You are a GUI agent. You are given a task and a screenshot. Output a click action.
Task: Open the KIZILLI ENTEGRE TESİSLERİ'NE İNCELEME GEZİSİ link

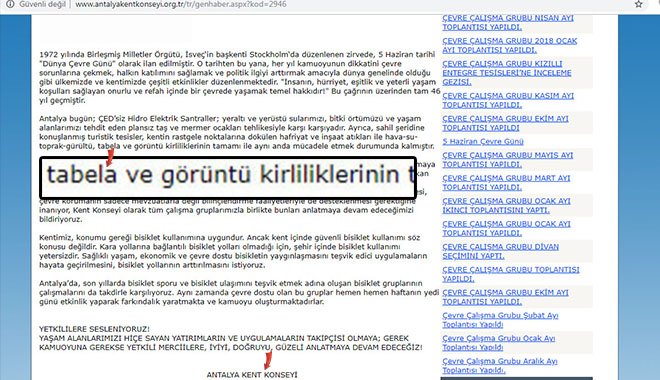point(506,72)
